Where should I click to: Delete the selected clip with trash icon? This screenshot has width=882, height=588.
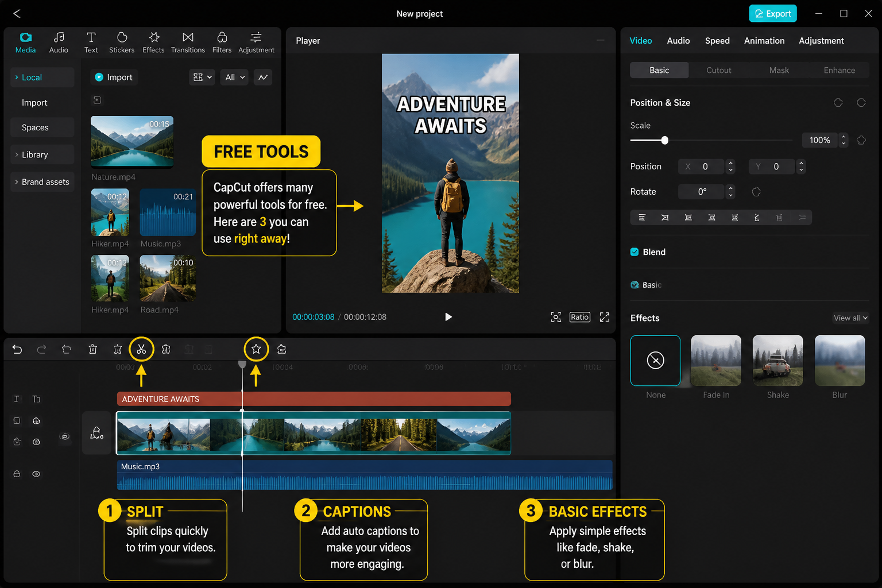(x=92, y=349)
